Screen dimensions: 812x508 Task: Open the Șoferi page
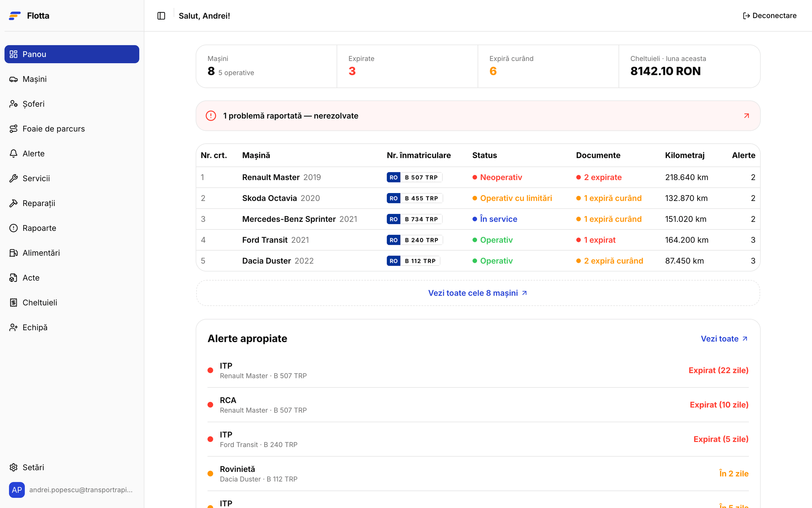point(72,104)
